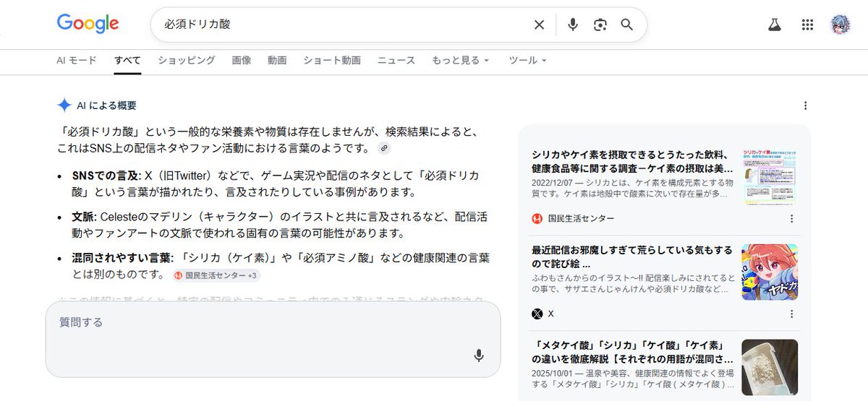The image size is (868, 401).
Task: Click the SNSでの言及 bullet heading
Action: (106, 176)
